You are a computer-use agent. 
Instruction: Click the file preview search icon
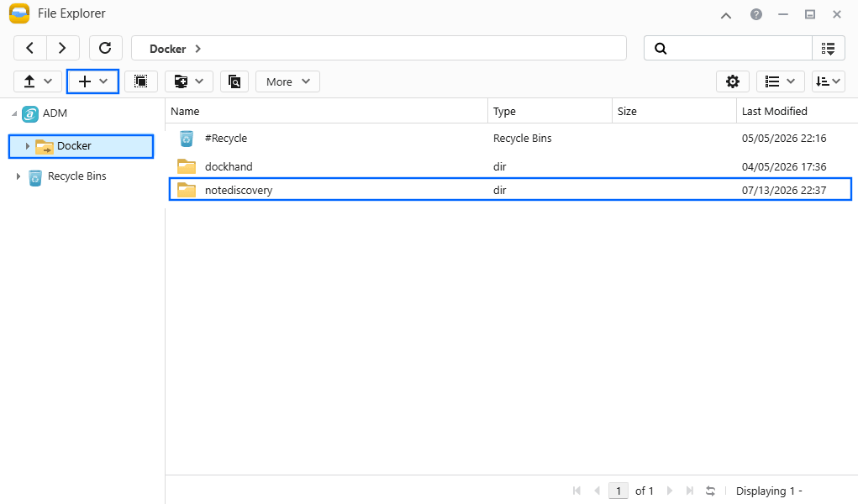coord(234,81)
